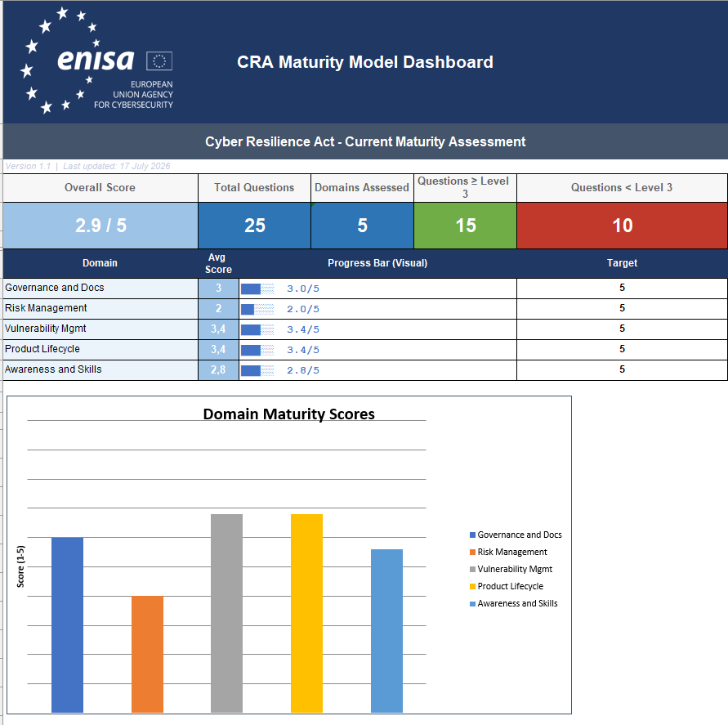Click the 3.0/5 progress bar for Governance
This screenshot has height=725, width=728.
coord(377,289)
